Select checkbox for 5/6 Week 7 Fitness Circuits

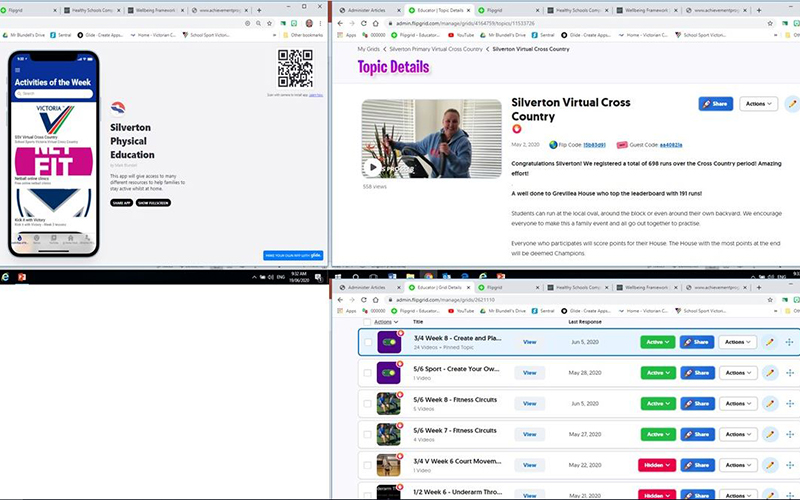367,434
